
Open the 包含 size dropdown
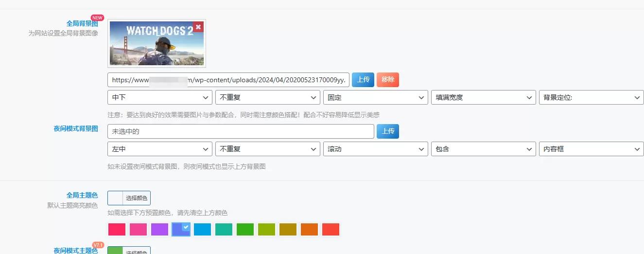tap(484, 149)
